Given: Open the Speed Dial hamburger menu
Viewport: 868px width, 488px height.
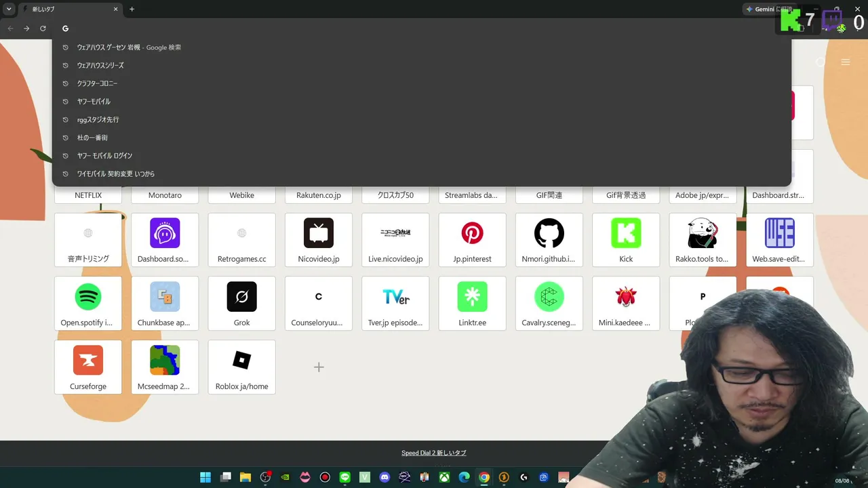Looking at the screenshot, I should (x=846, y=62).
